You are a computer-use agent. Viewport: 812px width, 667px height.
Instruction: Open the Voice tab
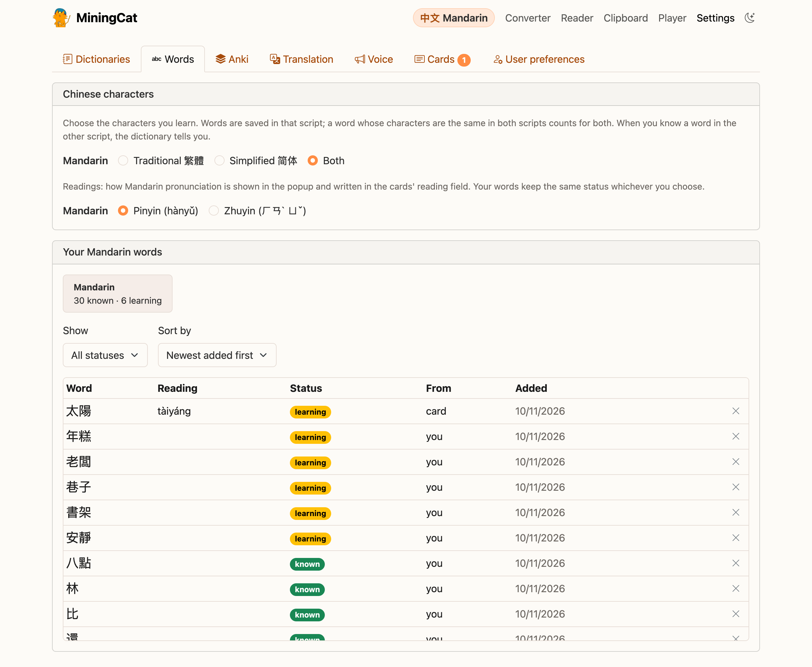click(x=374, y=59)
